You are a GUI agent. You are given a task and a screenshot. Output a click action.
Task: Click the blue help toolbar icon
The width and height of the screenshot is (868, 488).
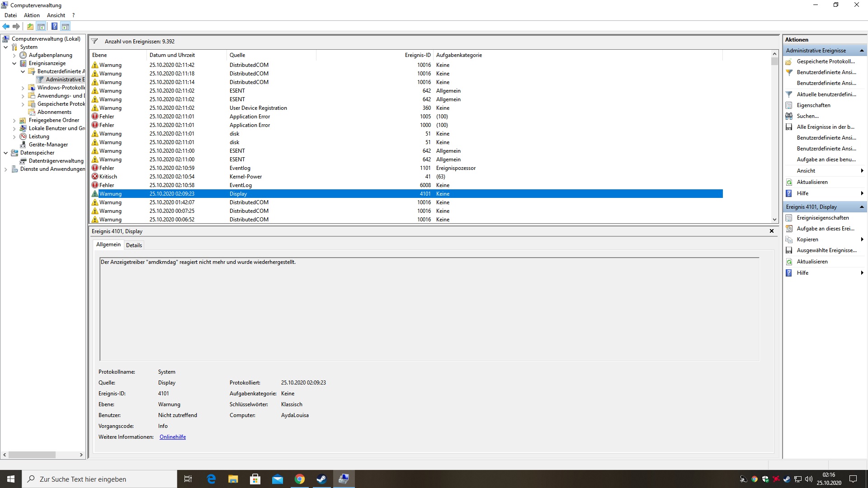pos(54,26)
